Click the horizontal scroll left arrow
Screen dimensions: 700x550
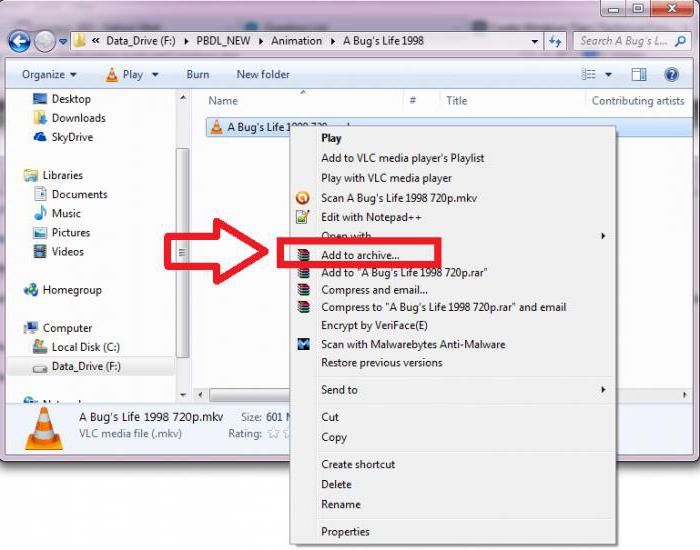point(200,395)
